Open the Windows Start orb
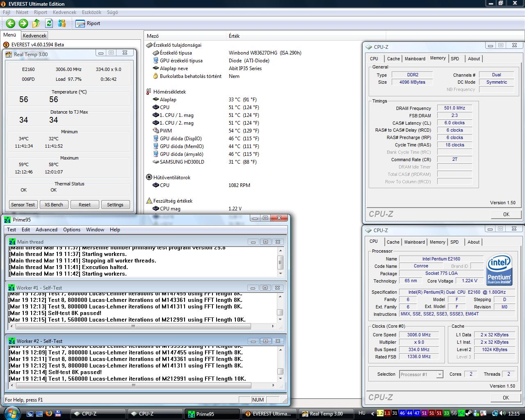Viewport: 525px width, 420px height. (11, 413)
